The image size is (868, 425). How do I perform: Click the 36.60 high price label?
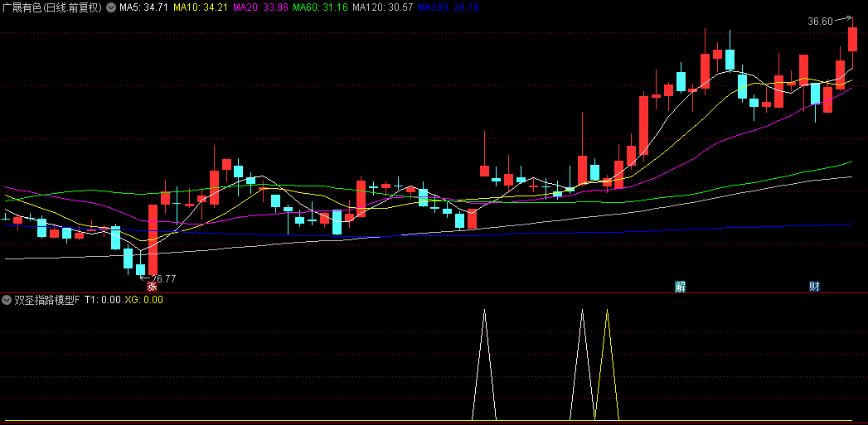pos(820,22)
